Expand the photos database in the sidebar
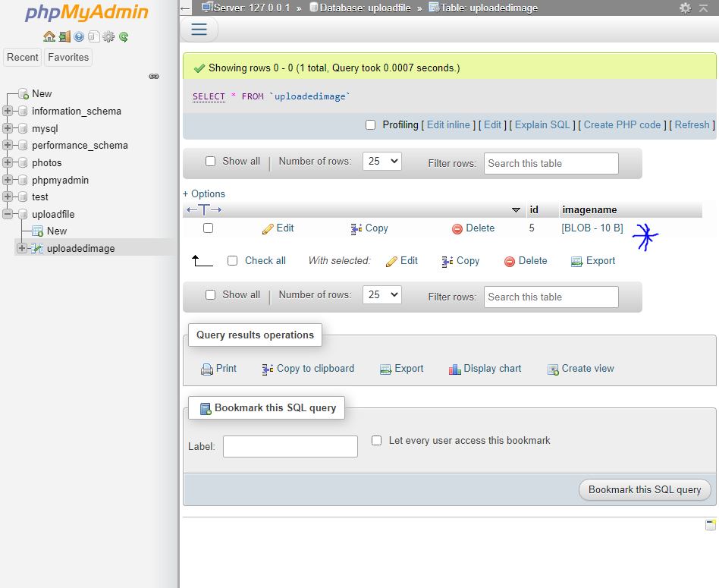 click(x=6, y=162)
